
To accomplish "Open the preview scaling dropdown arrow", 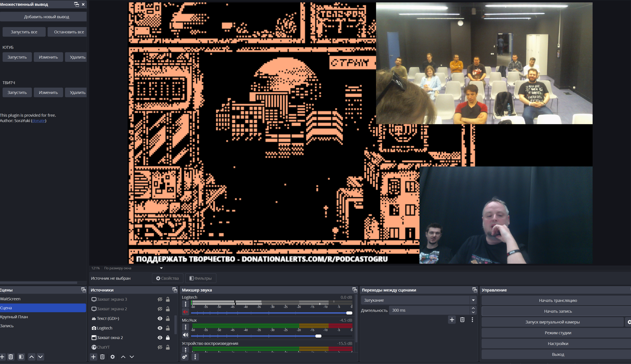I will point(161,268).
